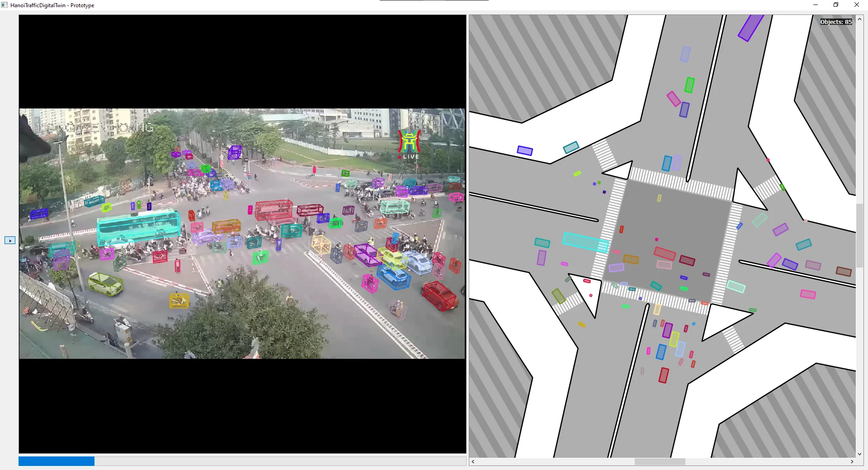868x470 pixels.
Task: Click the map's vertical scrollbar down arrow
Action: [859, 454]
